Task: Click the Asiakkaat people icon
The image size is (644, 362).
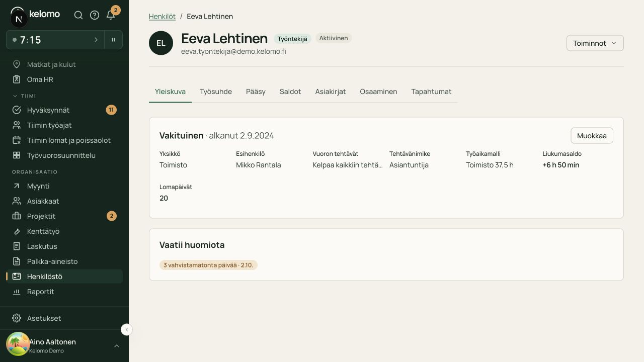Action: coord(17,201)
